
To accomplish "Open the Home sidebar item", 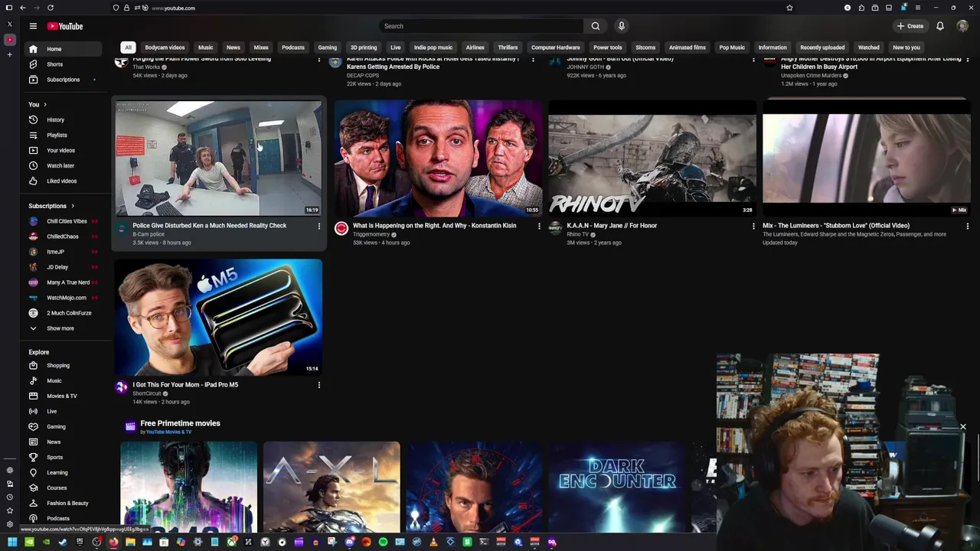I will [x=61, y=49].
